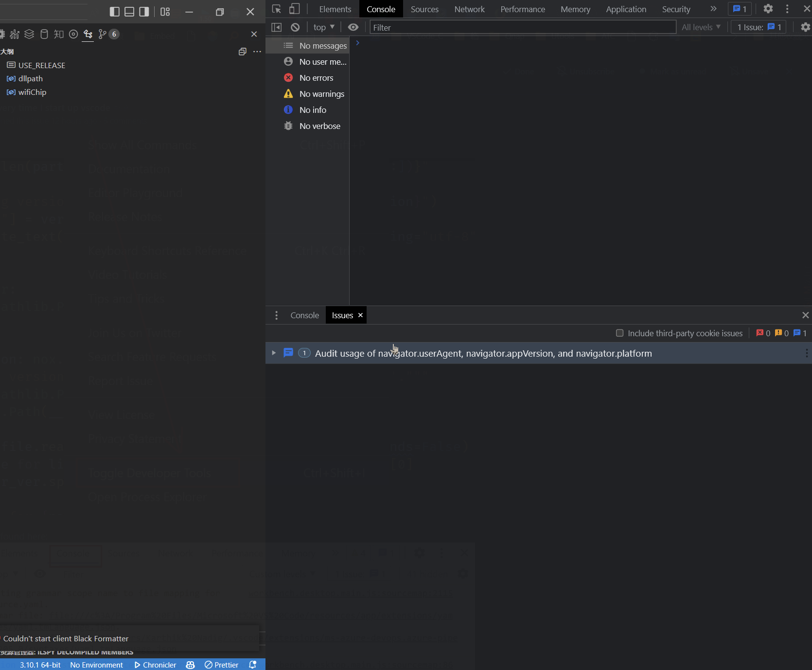Open the DevTools customize kebab menu

(787, 9)
